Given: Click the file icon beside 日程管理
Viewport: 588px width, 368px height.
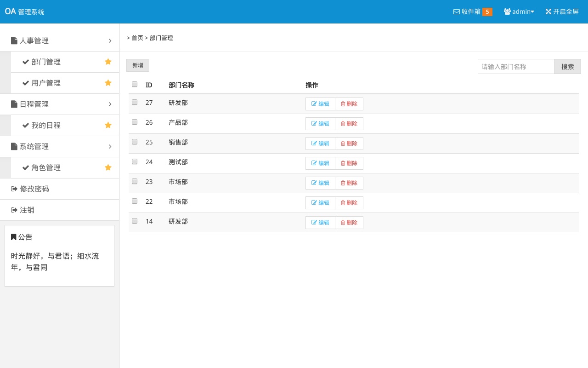Looking at the screenshot, I should point(14,104).
